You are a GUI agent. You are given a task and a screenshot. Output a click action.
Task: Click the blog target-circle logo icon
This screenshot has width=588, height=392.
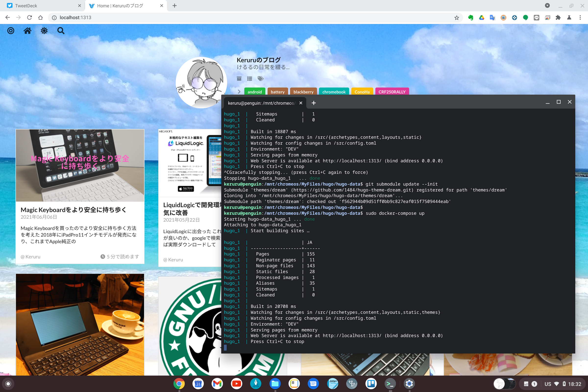11,31
